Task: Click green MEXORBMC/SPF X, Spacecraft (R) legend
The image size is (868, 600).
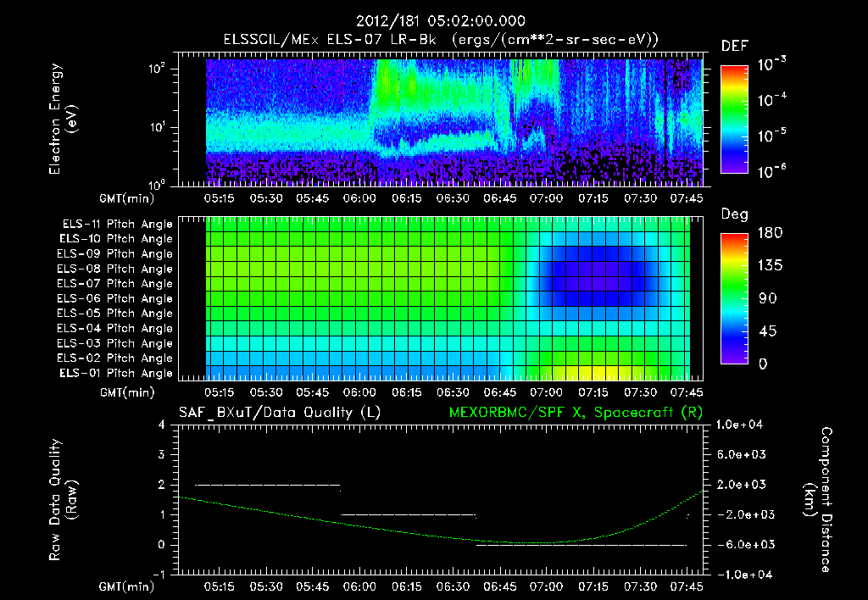Action: point(576,413)
